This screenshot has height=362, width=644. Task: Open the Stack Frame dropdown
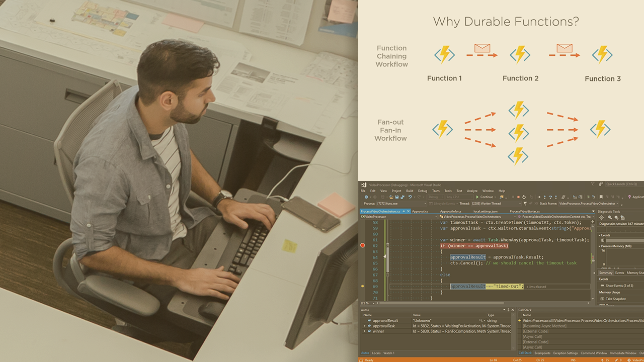pyautogui.click(x=589, y=204)
